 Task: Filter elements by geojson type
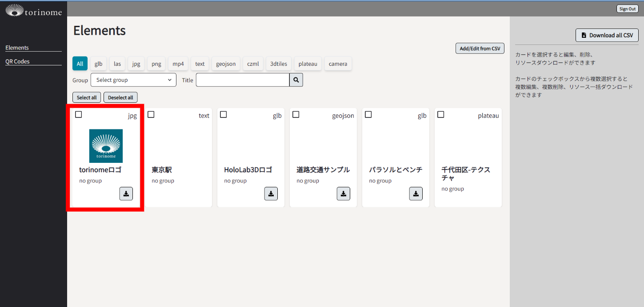[x=227, y=64]
